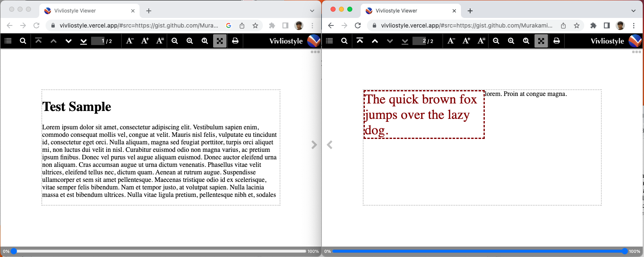Screen dimensions: 644x257
Task: Toggle fit-to-screen button in right window
Action: [541, 41]
